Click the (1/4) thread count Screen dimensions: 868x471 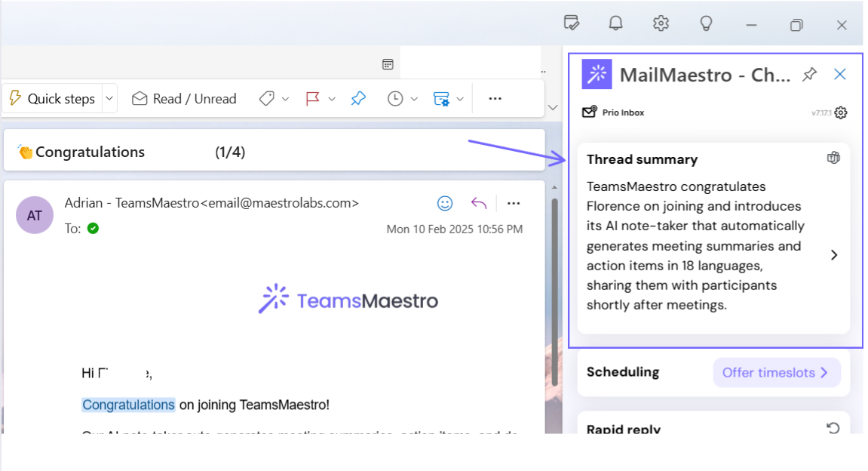[x=230, y=152]
